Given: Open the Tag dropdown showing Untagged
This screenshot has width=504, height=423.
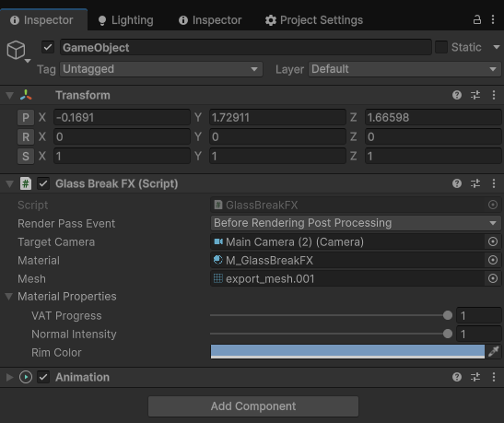Looking at the screenshot, I should point(161,69).
